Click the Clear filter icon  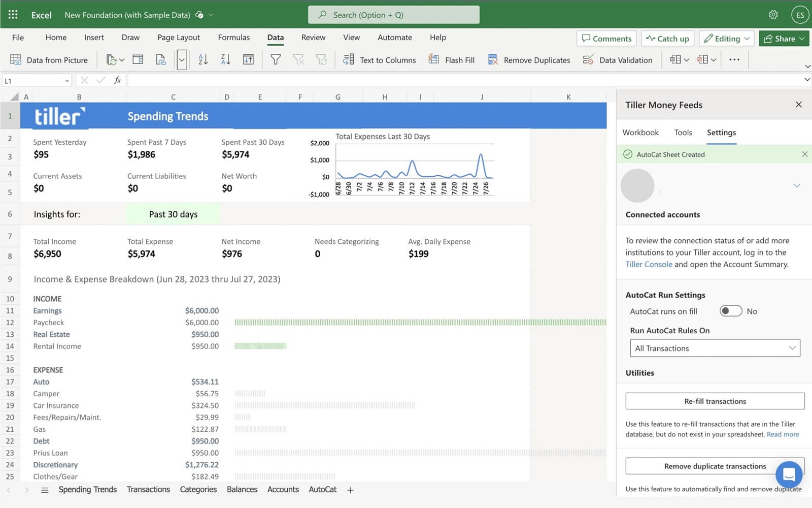298,59
